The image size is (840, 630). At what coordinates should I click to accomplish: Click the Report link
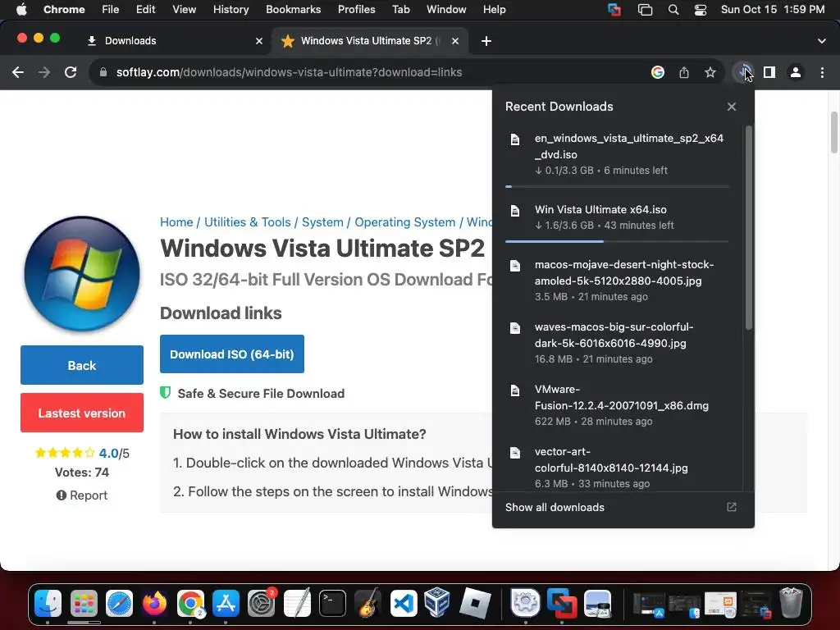[82, 495]
